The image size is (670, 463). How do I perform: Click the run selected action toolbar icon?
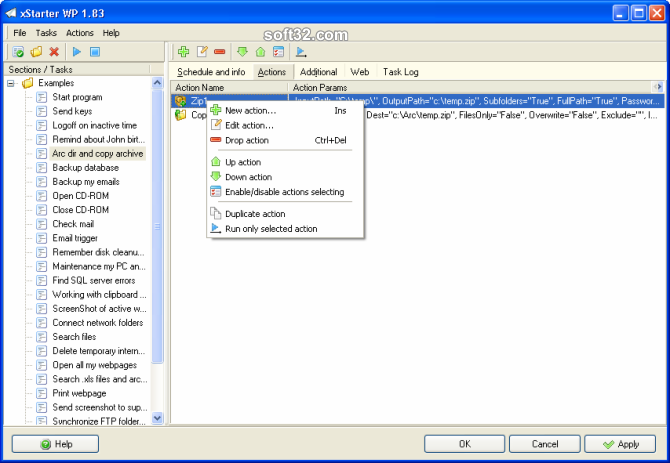(x=301, y=52)
